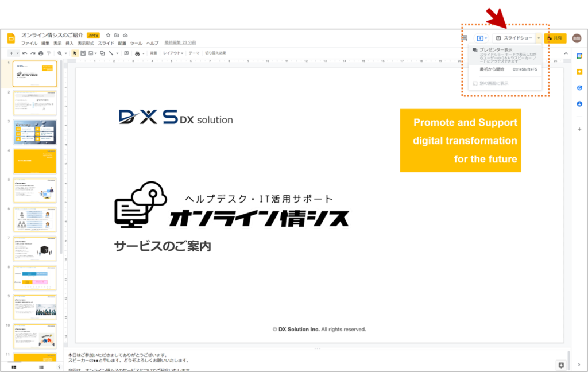
Task: Open Contacts side panel
Action: coord(579,104)
